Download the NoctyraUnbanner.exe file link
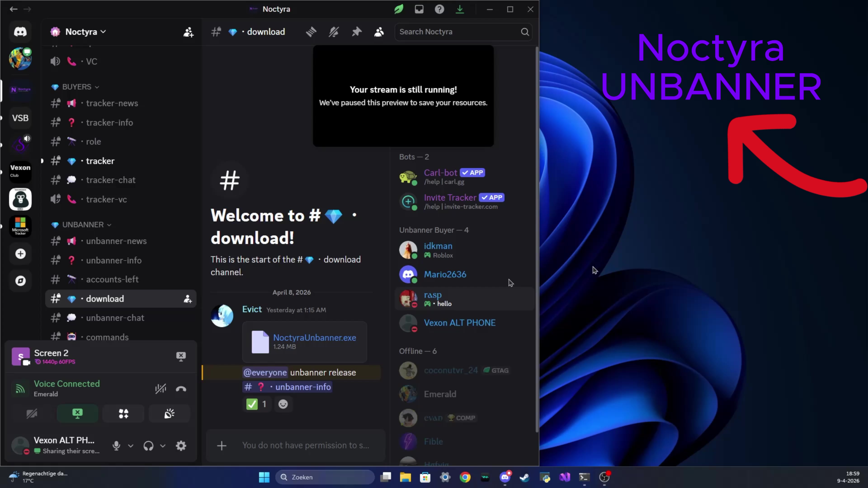This screenshot has height=488, width=868. pos(314,338)
